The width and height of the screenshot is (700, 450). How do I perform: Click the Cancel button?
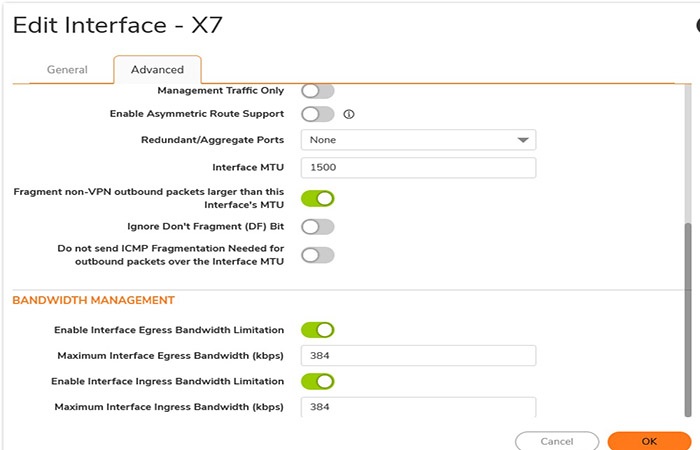pos(557,441)
